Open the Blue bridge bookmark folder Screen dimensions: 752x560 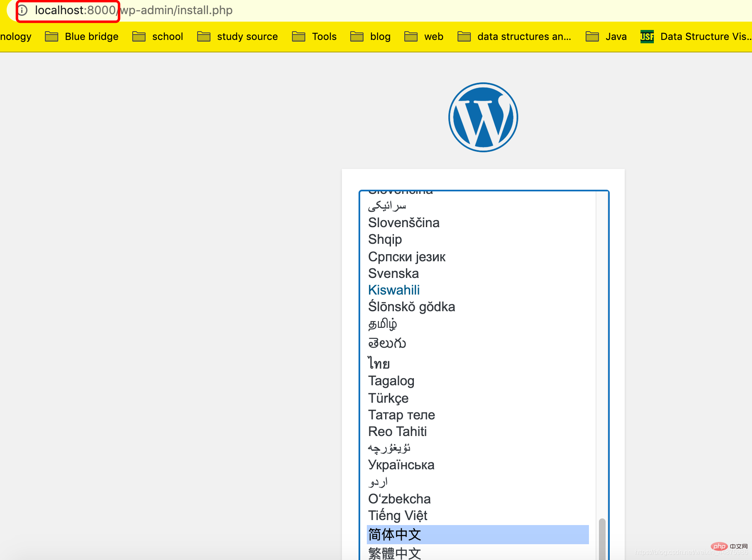click(82, 37)
